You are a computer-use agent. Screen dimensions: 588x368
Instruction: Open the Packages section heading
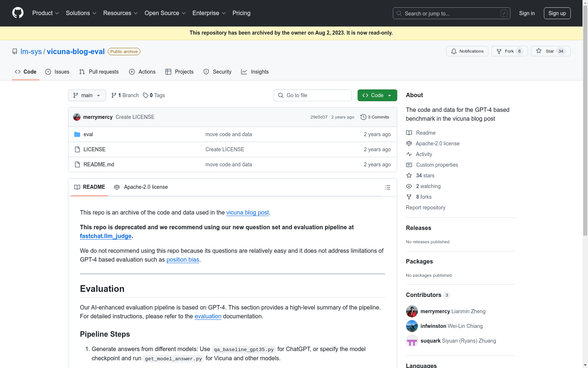[419, 261]
